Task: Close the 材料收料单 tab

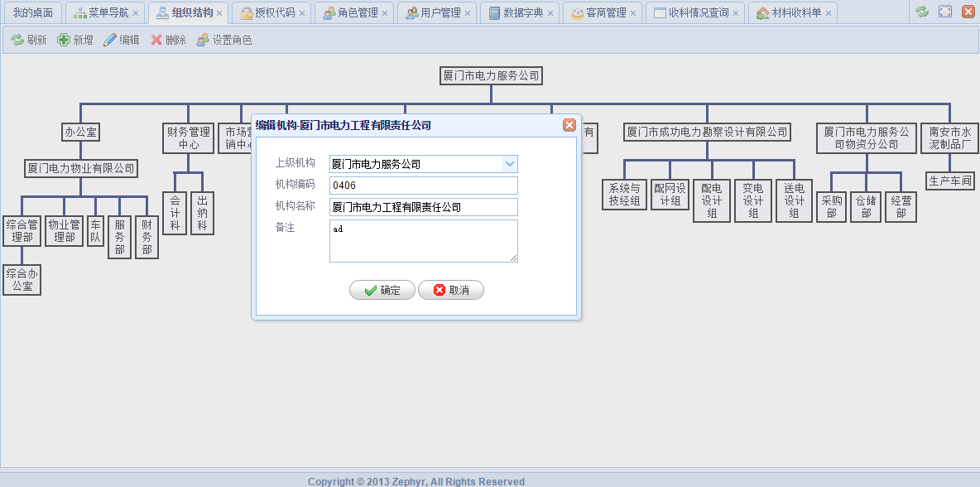Action: pos(829,13)
